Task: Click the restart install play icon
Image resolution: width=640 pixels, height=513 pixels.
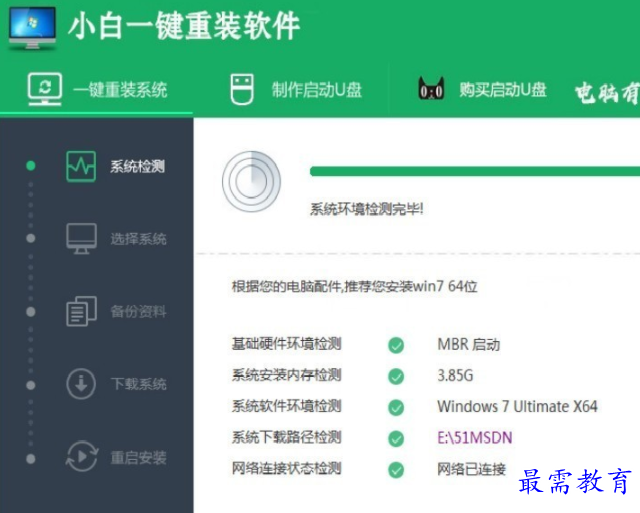Action: coord(82,456)
